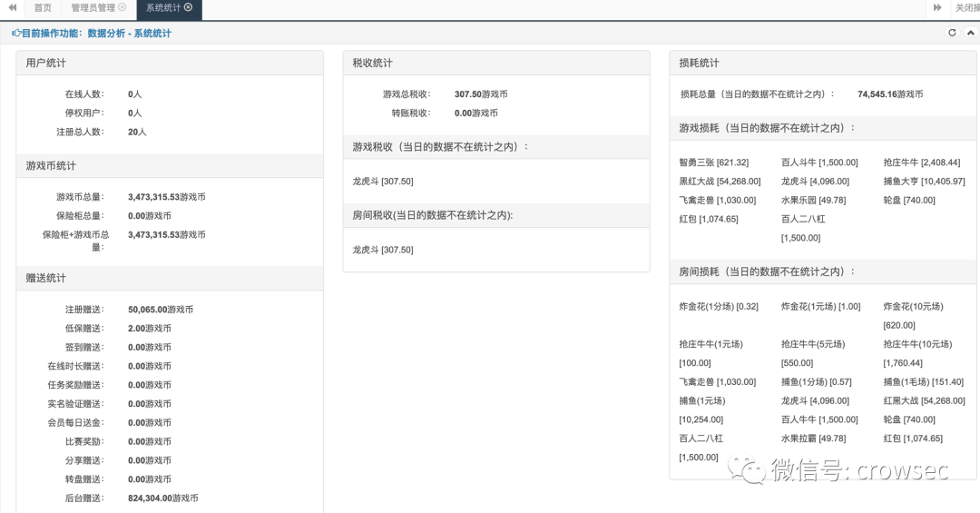
Task: Click the 分享赠送 label
Action: click(84, 459)
